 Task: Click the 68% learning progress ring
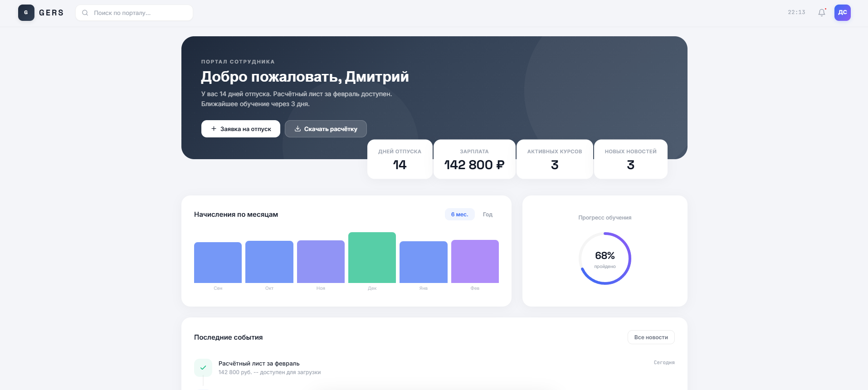pos(605,258)
